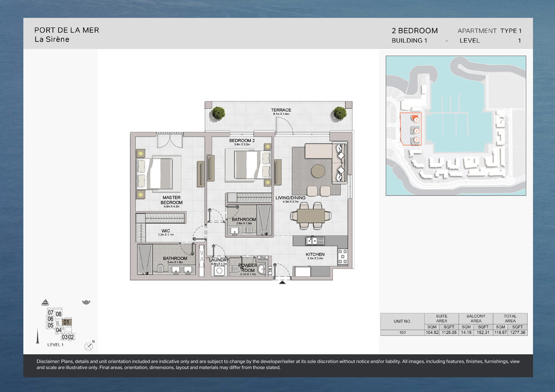Image resolution: width=555 pixels, height=392 pixels.
Task: Select circle marker 3 on the site map
Action: coord(417,140)
